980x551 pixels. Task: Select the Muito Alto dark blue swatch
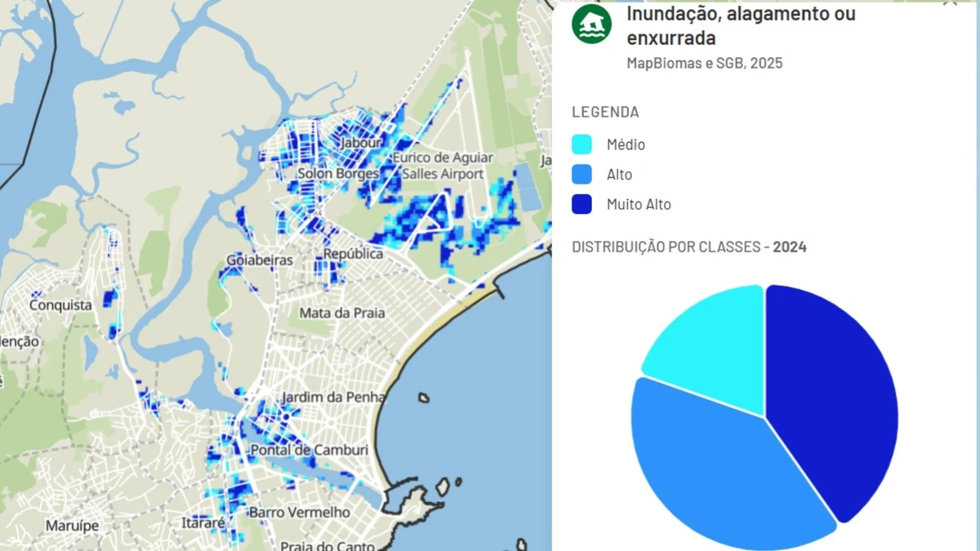[581, 204]
